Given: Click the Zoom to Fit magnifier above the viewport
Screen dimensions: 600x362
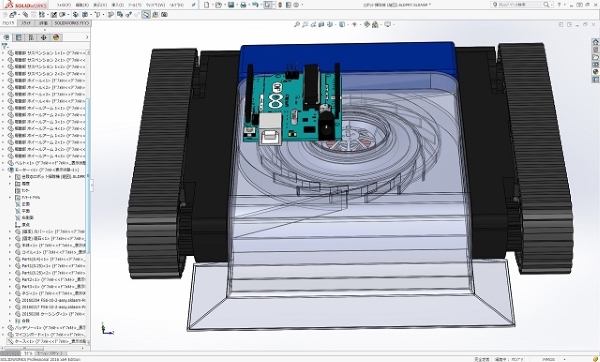Looking at the screenshot, I should coord(297,24).
